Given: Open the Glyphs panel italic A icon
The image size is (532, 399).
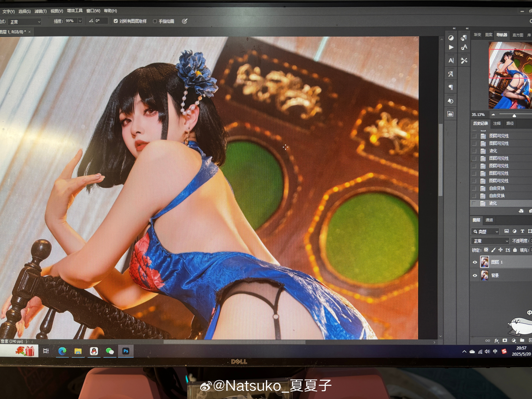Looking at the screenshot, I should click(x=451, y=74).
